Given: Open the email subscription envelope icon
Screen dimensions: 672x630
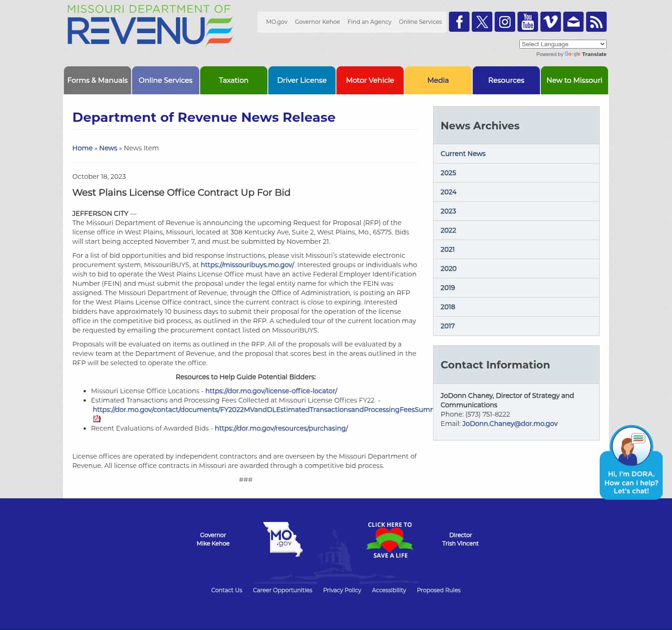Looking at the screenshot, I should [x=573, y=21].
